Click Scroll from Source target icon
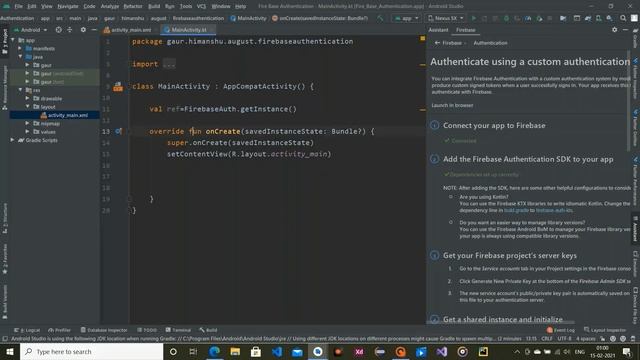 point(59,30)
